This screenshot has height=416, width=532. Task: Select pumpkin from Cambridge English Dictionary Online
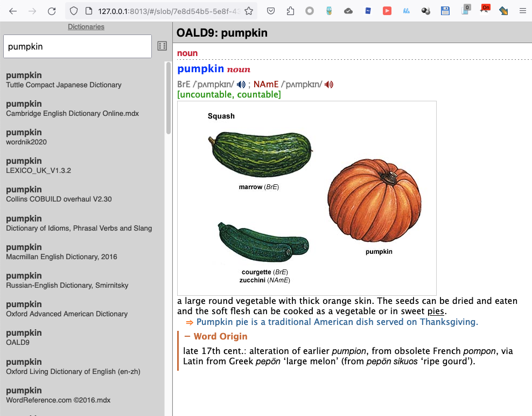tap(73, 108)
